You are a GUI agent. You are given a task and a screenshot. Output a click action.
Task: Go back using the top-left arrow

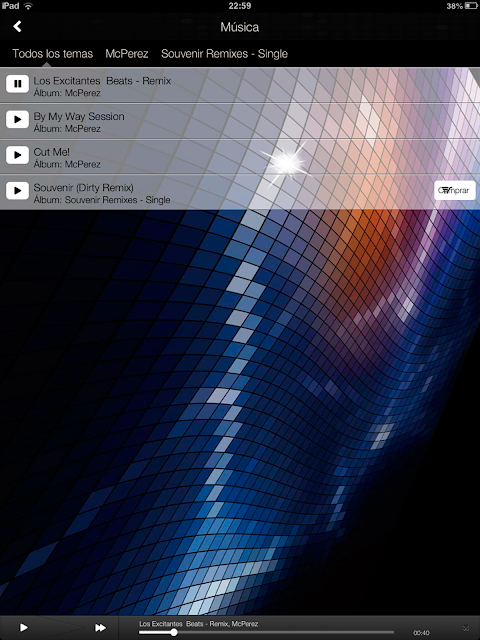[17, 27]
